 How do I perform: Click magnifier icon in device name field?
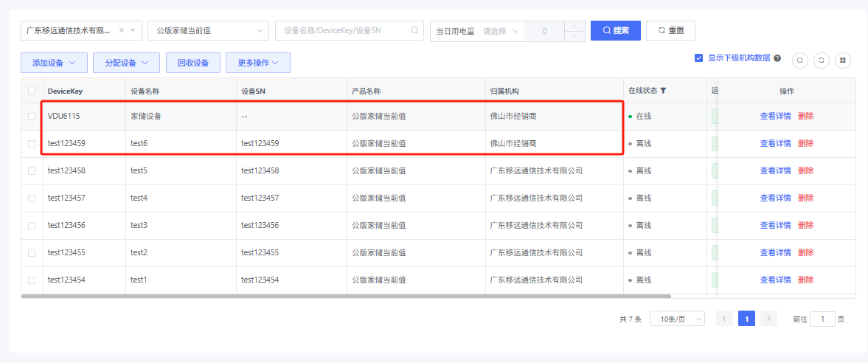414,31
